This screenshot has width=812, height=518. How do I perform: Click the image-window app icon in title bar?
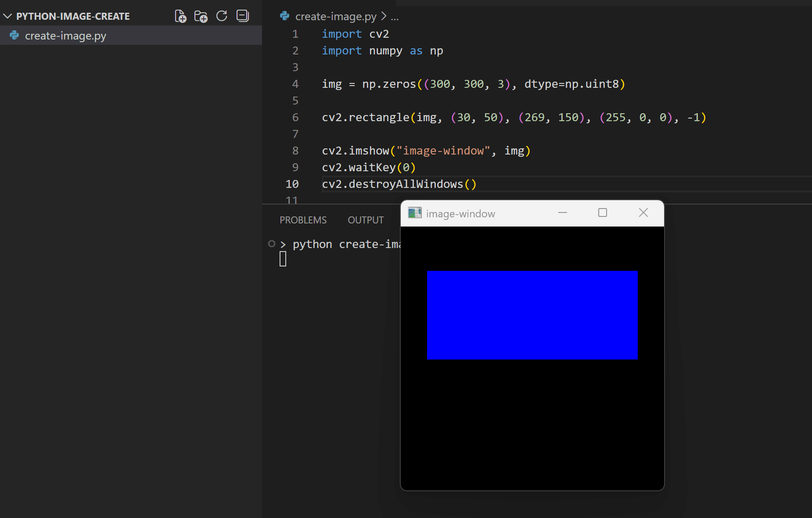tap(414, 213)
